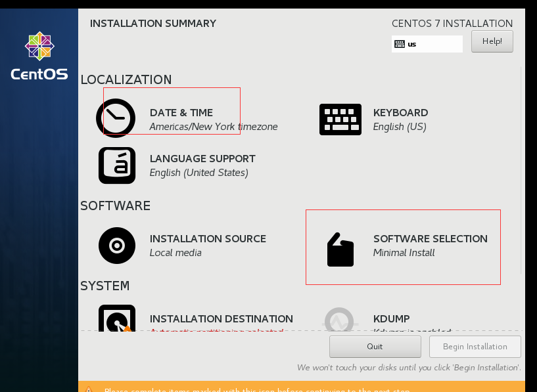Click the Keyboard layout icon
Image resolution: width=537 pixels, height=392 pixels.
tap(340, 120)
